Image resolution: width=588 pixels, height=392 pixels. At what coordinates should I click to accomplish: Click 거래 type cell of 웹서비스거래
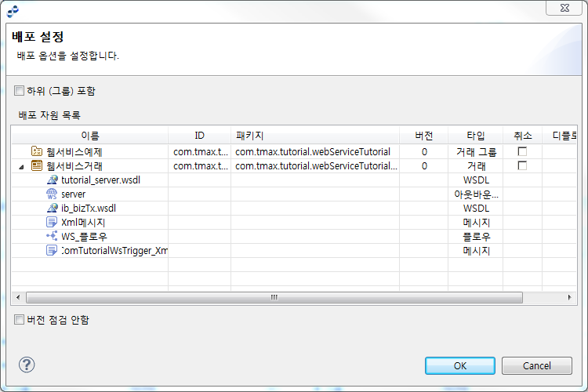click(x=476, y=165)
